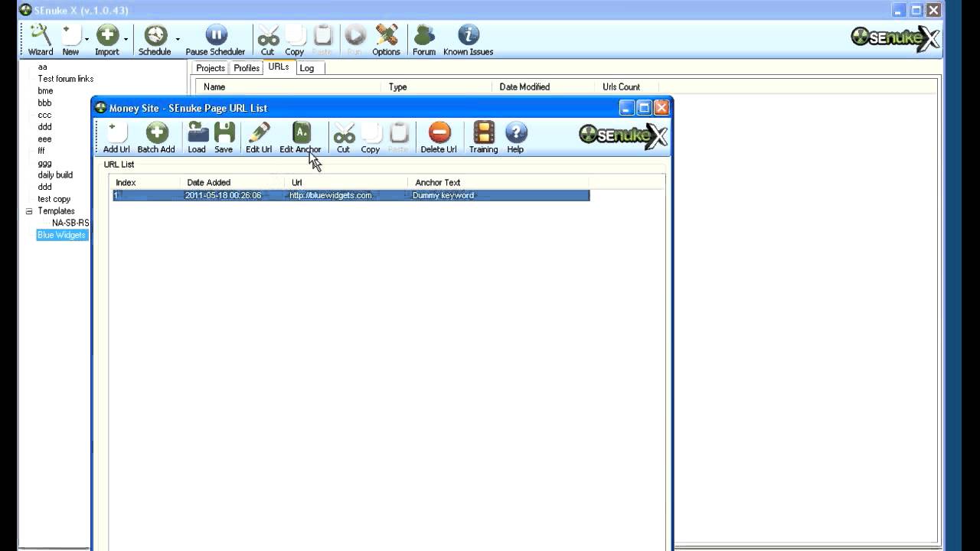Click Pause Scheduler button
980x551 pixels.
pyautogui.click(x=215, y=40)
